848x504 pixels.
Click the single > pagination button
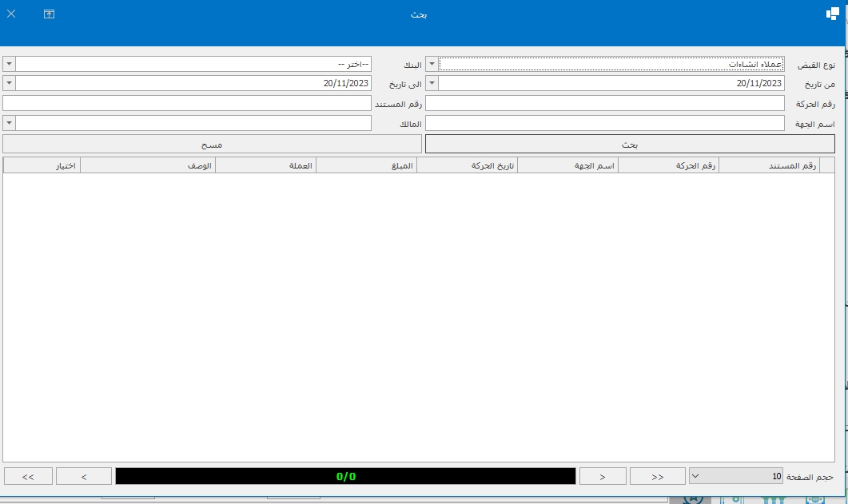(602, 476)
